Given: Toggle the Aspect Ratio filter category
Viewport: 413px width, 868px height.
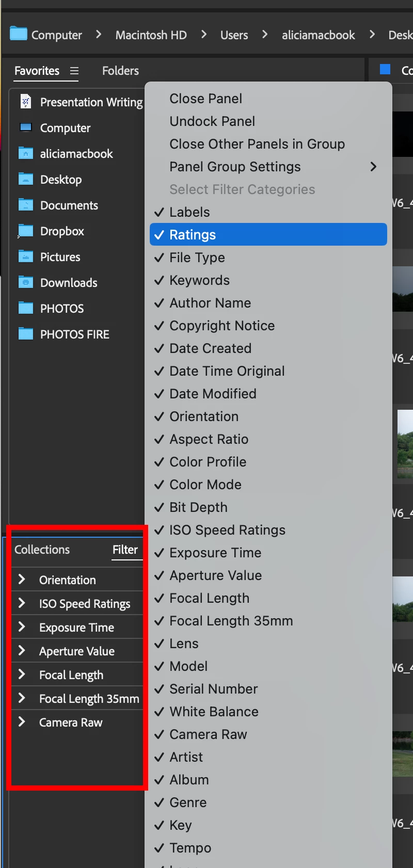Looking at the screenshot, I should tap(268, 439).
